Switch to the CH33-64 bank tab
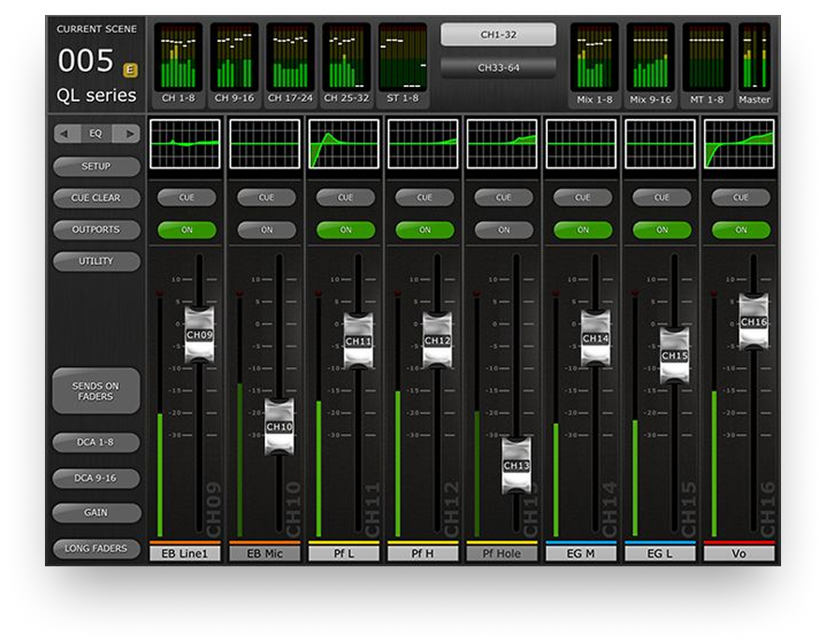This screenshot has height=644, width=826. pyautogui.click(x=500, y=66)
